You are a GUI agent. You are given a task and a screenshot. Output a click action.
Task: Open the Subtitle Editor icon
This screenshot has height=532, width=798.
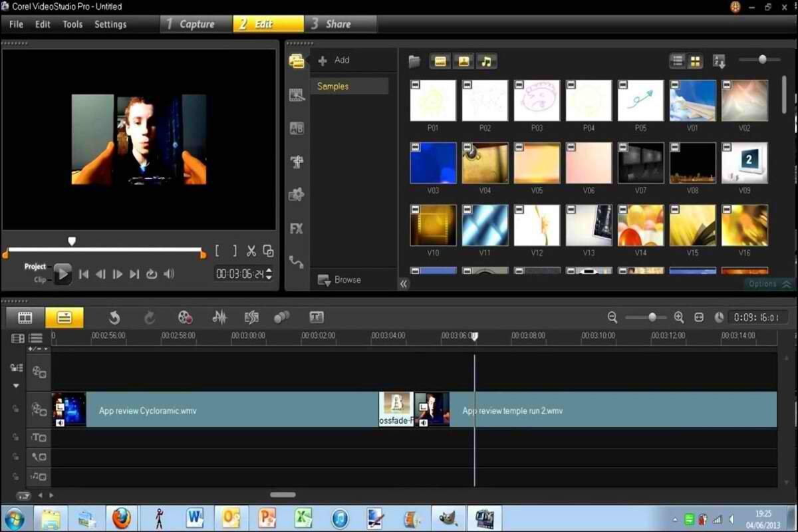click(x=317, y=317)
